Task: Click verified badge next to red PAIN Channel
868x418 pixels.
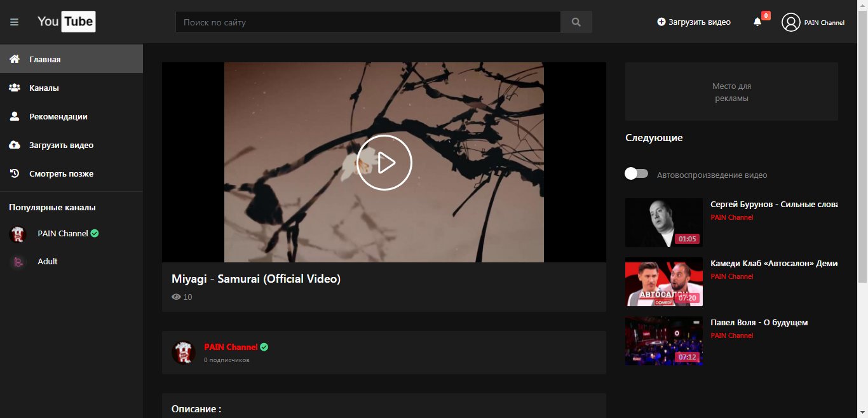Action: pyautogui.click(x=264, y=347)
